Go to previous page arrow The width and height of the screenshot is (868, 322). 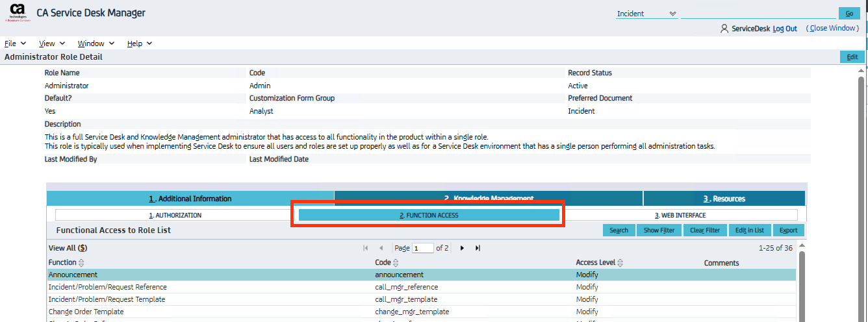(x=381, y=248)
